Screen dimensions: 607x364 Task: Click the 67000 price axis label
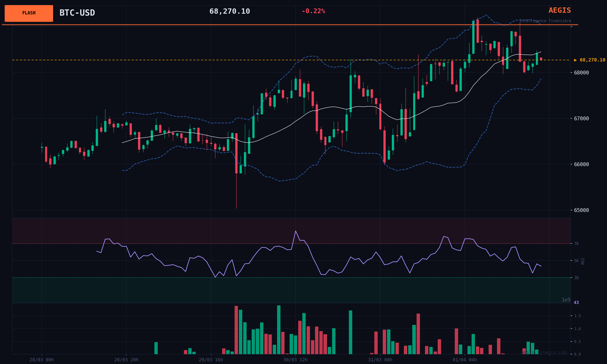point(581,118)
